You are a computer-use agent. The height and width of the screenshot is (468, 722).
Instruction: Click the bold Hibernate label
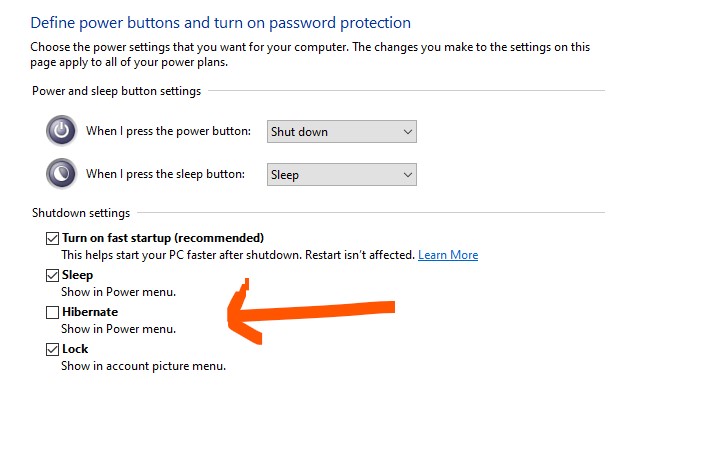[x=90, y=312]
